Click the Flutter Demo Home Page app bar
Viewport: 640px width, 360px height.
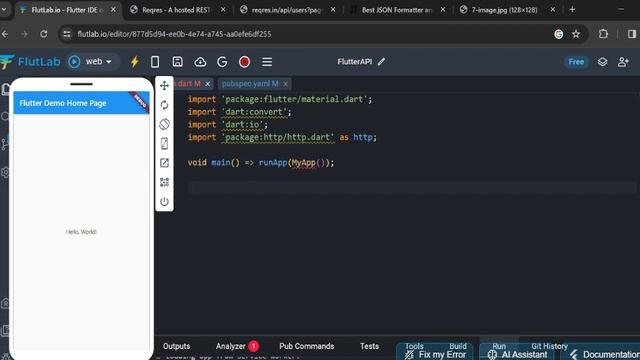pyautogui.click(x=81, y=103)
